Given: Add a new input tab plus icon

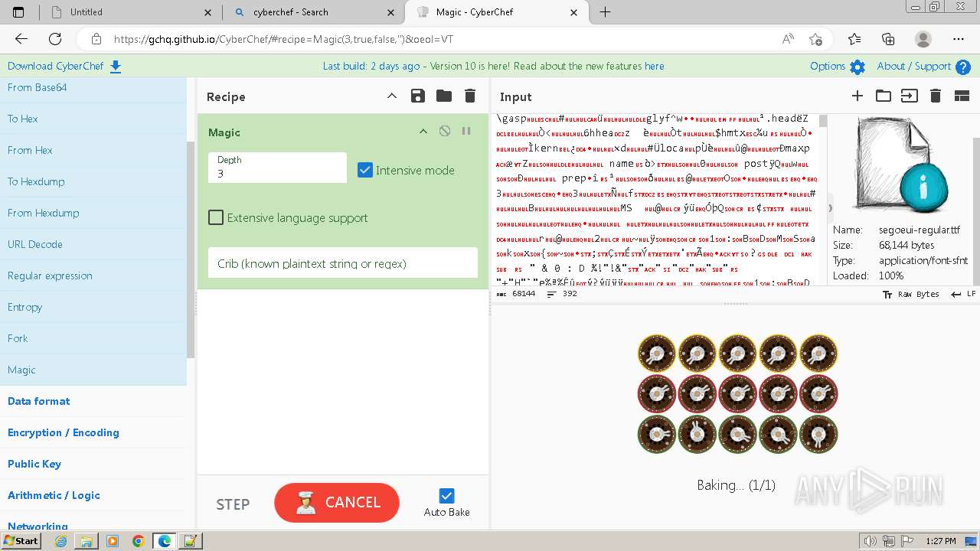Looking at the screenshot, I should [x=857, y=96].
